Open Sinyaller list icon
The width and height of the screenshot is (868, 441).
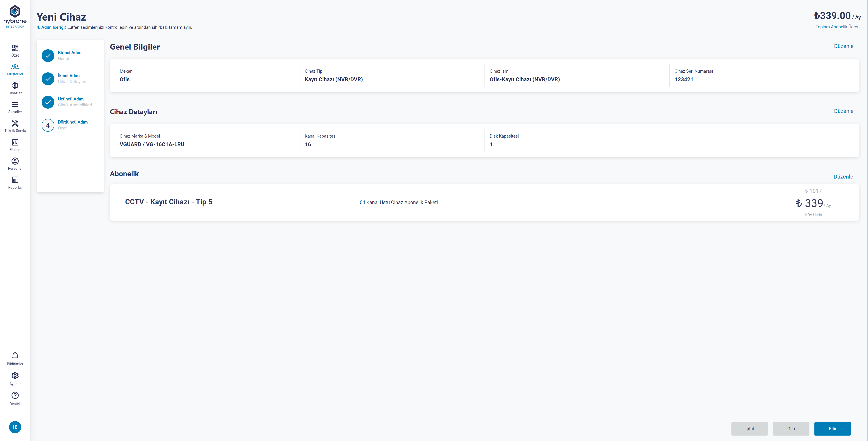[x=15, y=105]
